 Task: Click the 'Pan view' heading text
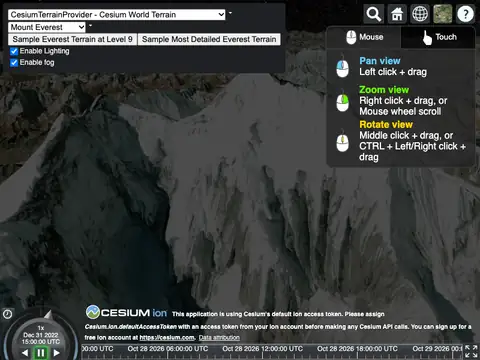point(380,61)
